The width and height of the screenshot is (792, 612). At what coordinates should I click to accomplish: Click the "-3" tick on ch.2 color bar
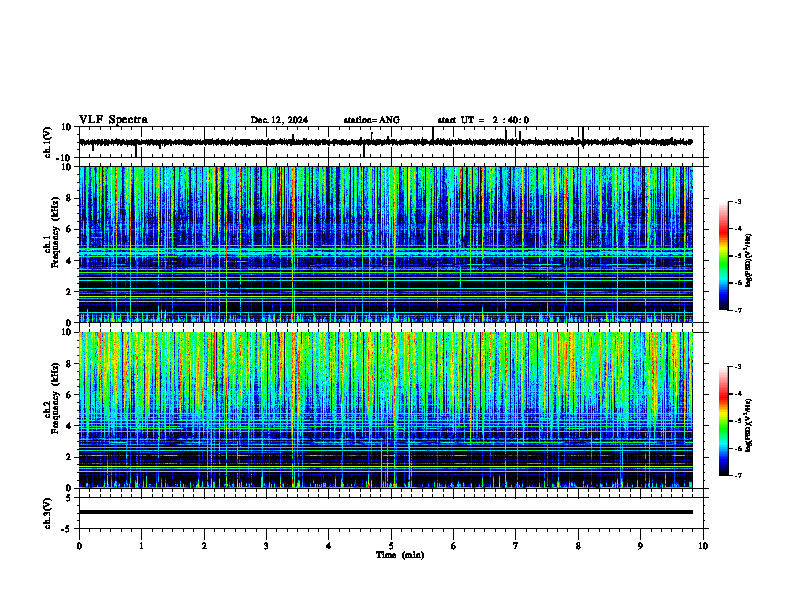coord(738,367)
